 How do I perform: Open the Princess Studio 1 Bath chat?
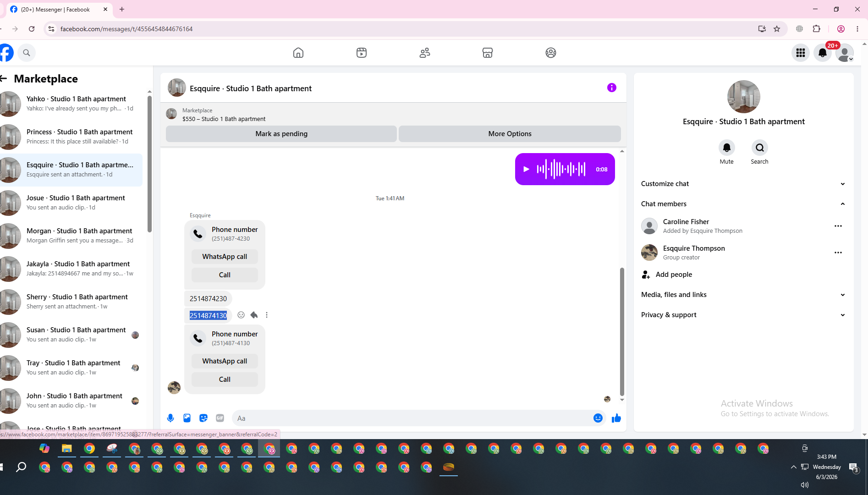coord(71,137)
